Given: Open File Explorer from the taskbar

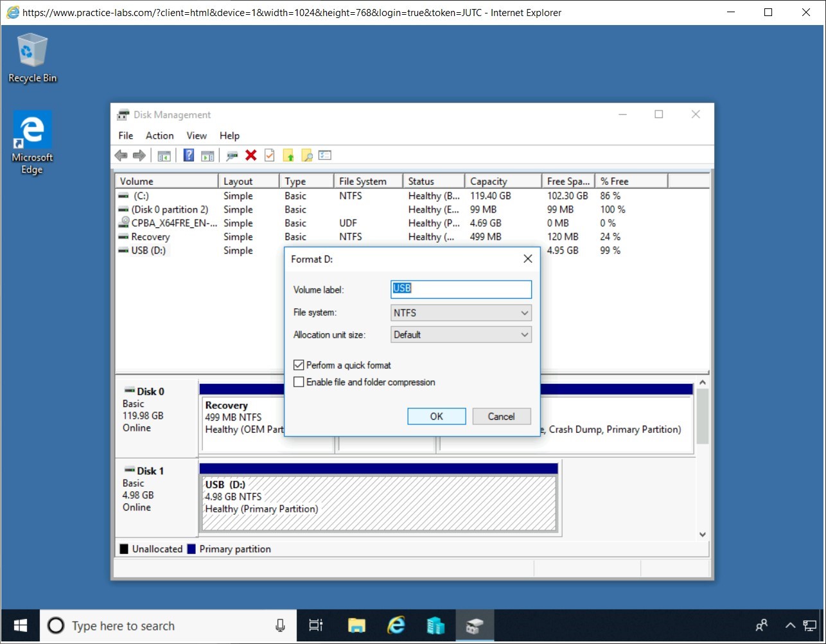Looking at the screenshot, I should coord(356,625).
